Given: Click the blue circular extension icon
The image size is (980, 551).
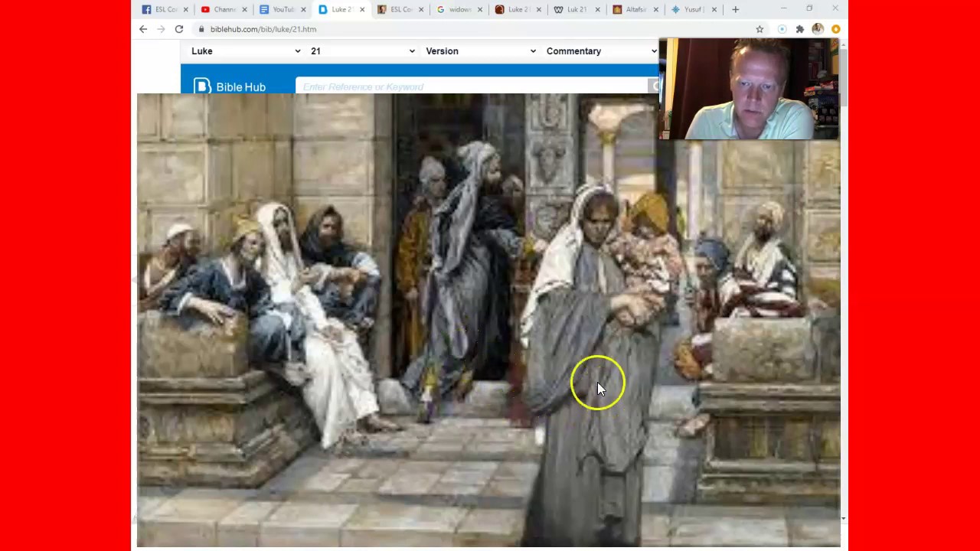Looking at the screenshot, I should pyautogui.click(x=782, y=29).
